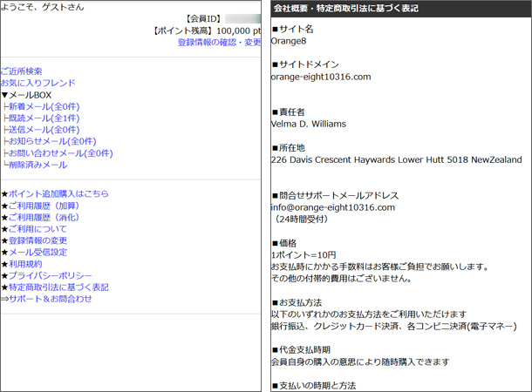This screenshot has width=532, height=392.
Task: Open プライバシーポリシー page
Action: 47,275
